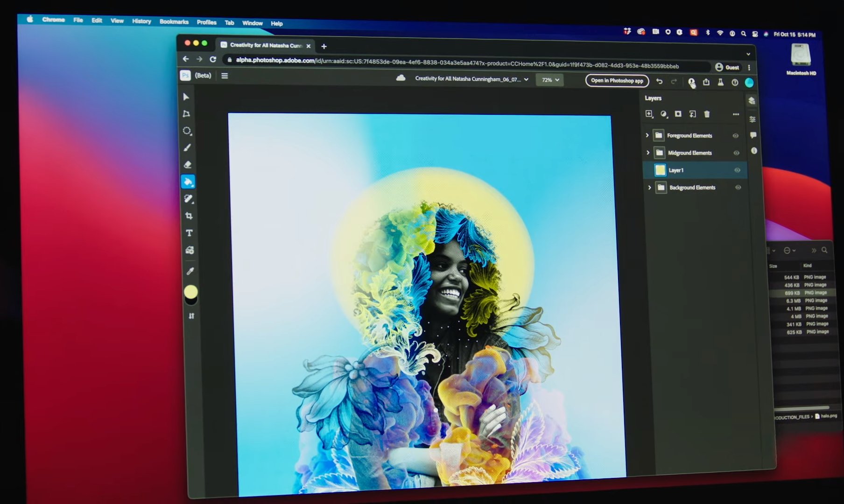The width and height of the screenshot is (844, 504).
Task: Invite people to edit the document
Action: pyautogui.click(x=691, y=82)
